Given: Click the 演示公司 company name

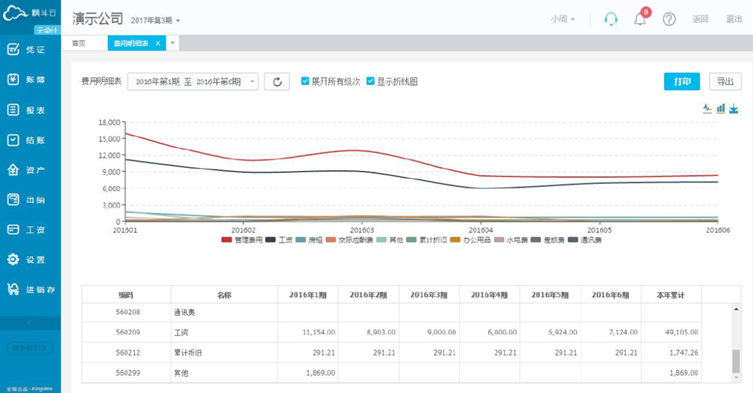Looking at the screenshot, I should pyautogui.click(x=98, y=19).
